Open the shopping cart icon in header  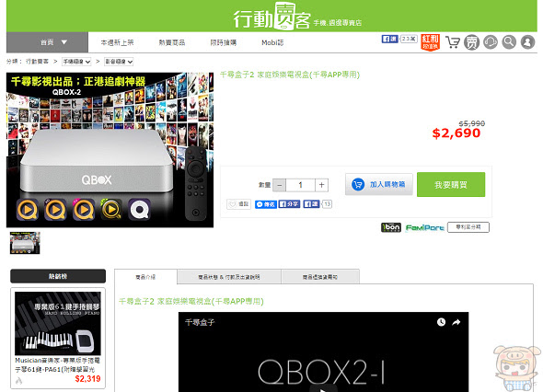(453, 42)
